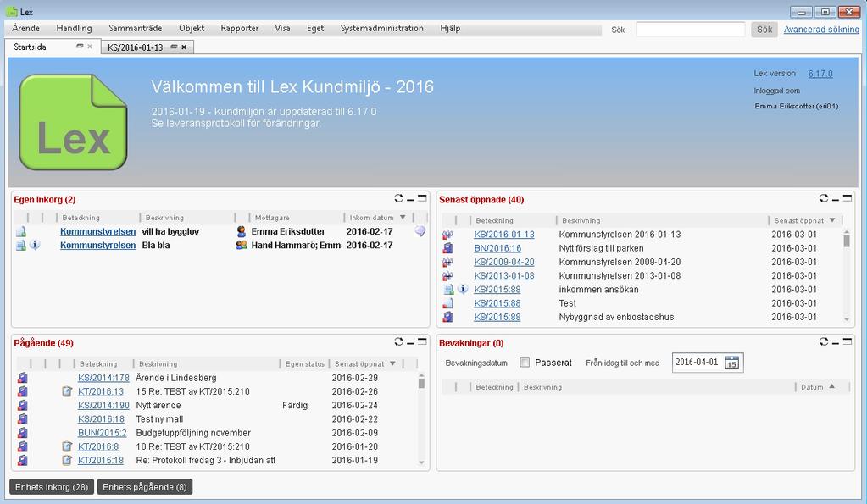Open Enhets Inkorg (28) button
The height and width of the screenshot is (504, 867).
pyautogui.click(x=52, y=487)
